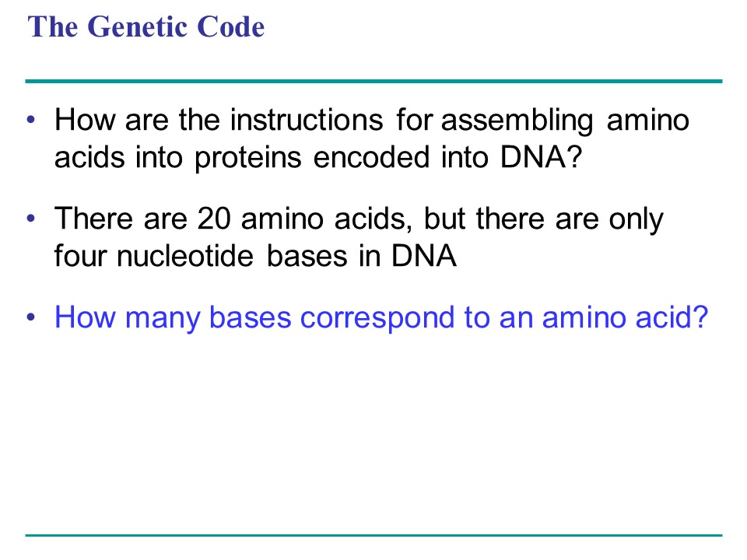Click the teal horizontal line under the title
This screenshot has width=747, height=560.
373,81
